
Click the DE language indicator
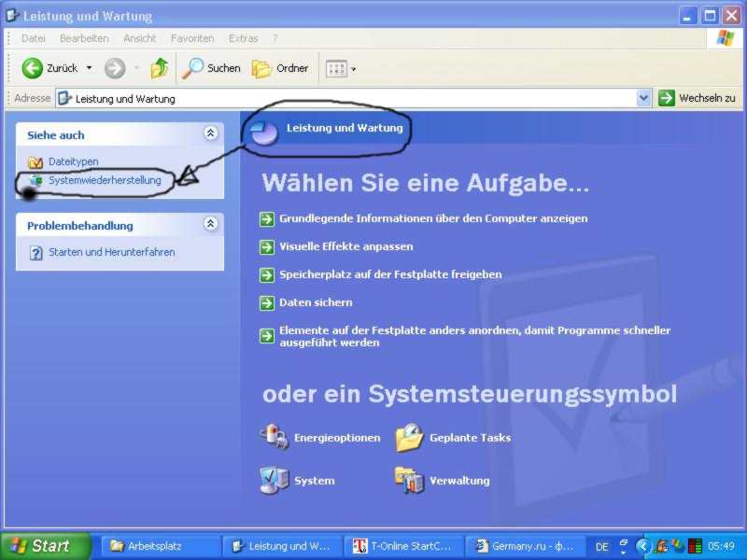(x=601, y=547)
